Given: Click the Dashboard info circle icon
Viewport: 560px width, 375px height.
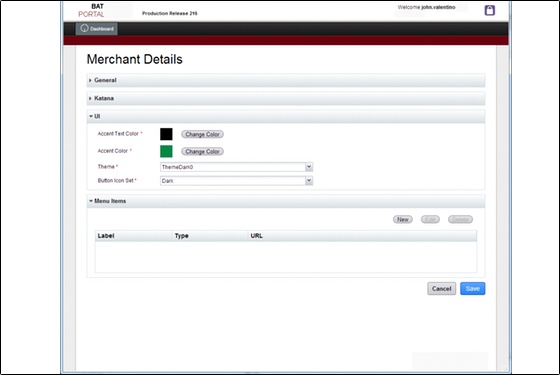Looking at the screenshot, I should [x=84, y=28].
